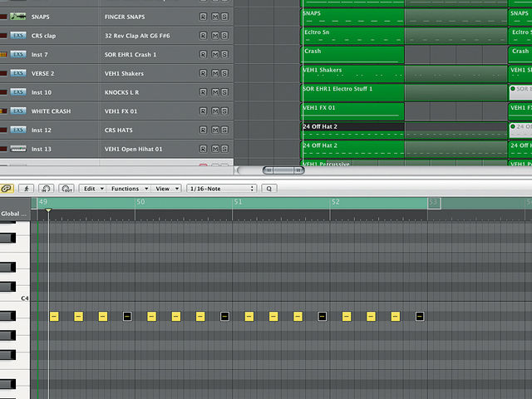Open the 1/16-Note quantize dropdown
The height and width of the screenshot is (399, 532).
222,189
